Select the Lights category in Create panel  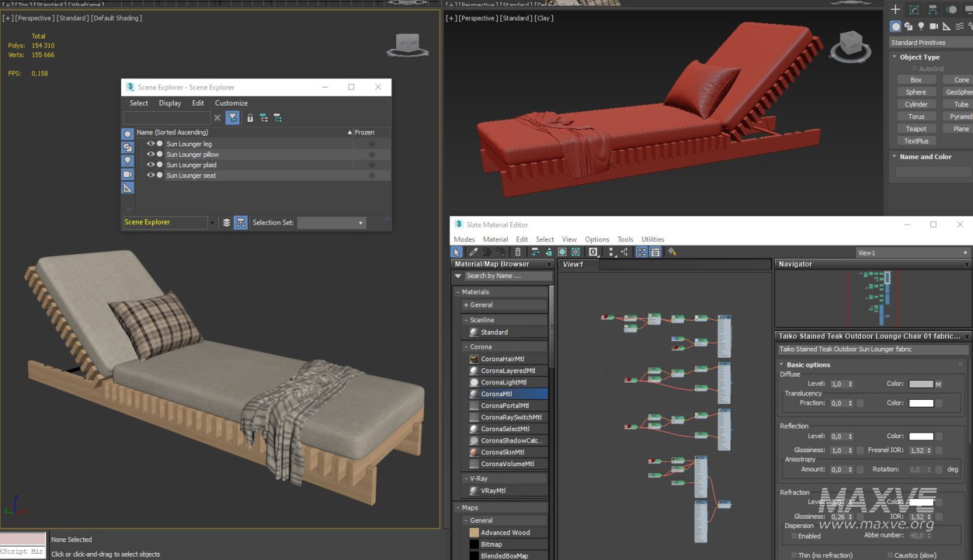click(921, 27)
